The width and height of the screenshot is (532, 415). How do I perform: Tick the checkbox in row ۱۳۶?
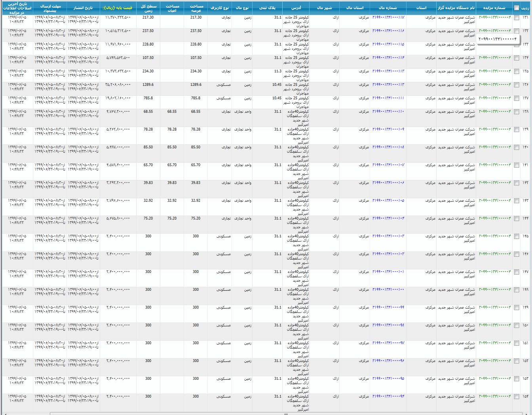(x=517, y=85)
